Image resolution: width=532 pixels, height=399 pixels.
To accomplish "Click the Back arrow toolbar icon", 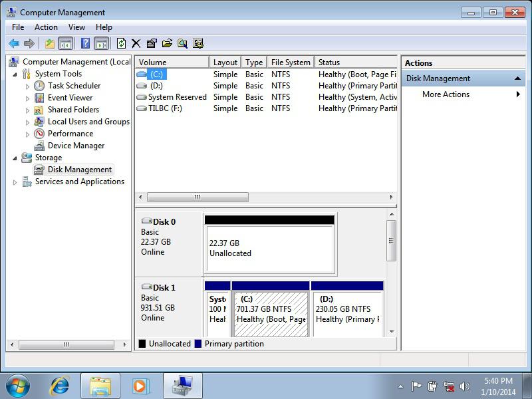I will pos(14,43).
